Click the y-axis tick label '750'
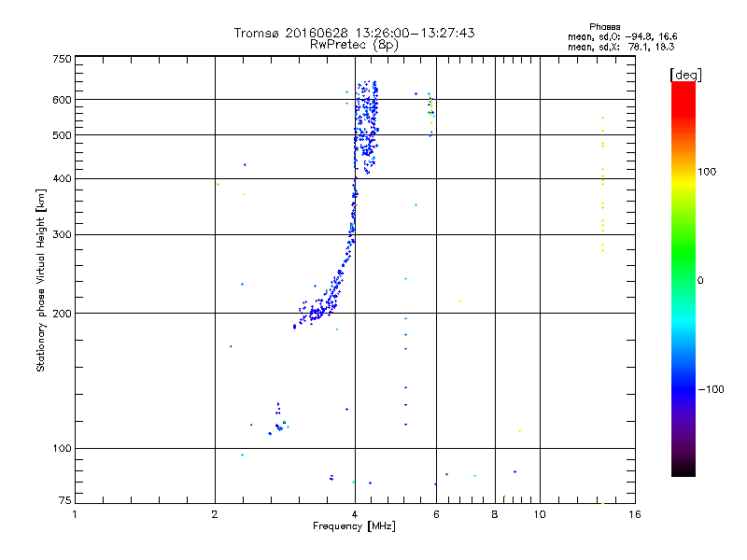747x560 pixels. (x=62, y=59)
